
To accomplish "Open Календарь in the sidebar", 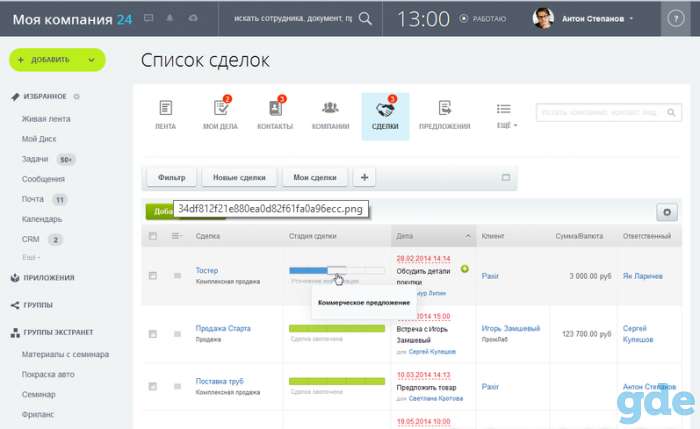I will coord(42,219).
